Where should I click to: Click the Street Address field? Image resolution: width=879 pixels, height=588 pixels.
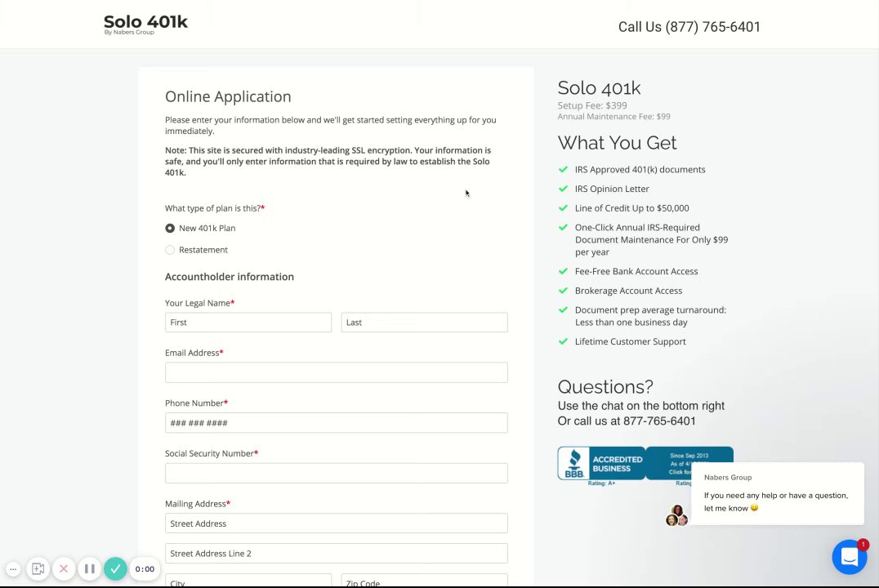coord(336,523)
